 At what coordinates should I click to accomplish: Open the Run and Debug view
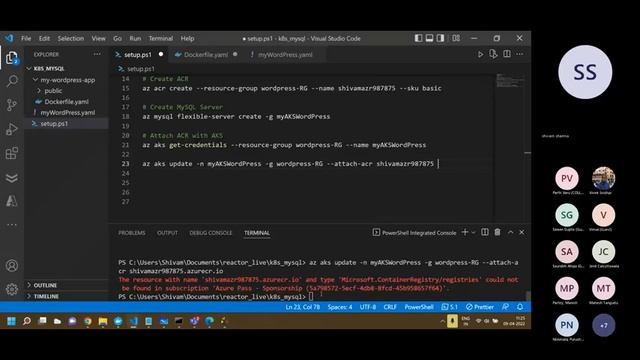pos(12,129)
